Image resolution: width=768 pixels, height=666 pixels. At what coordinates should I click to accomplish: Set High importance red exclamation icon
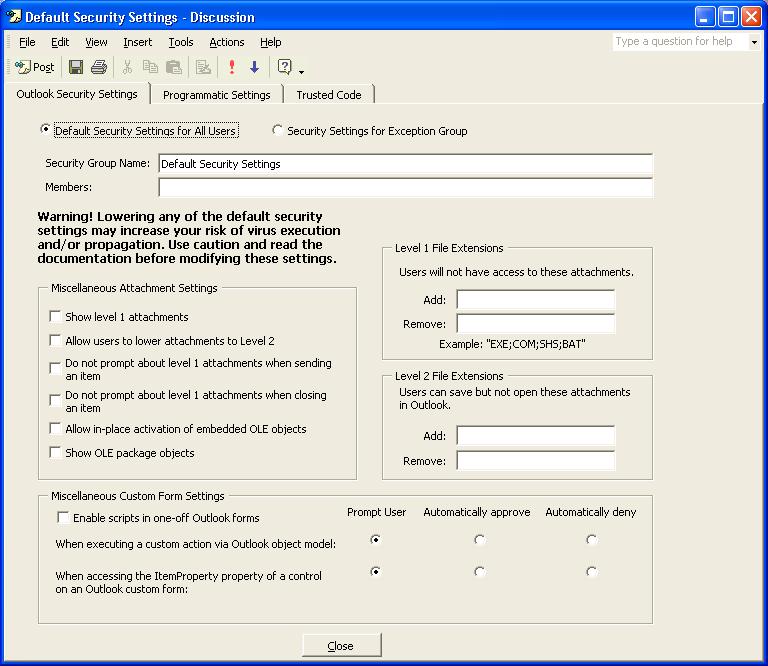click(232, 67)
